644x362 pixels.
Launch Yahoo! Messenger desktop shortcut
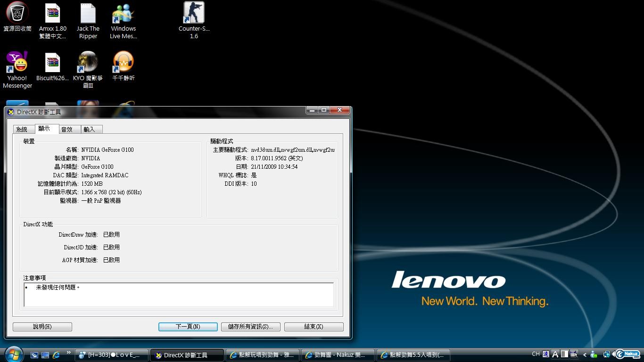[17, 70]
